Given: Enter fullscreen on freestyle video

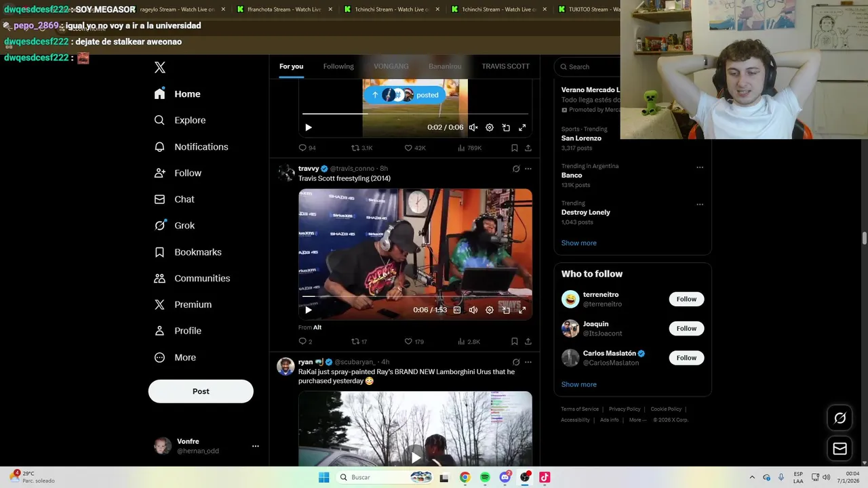Looking at the screenshot, I should point(522,310).
